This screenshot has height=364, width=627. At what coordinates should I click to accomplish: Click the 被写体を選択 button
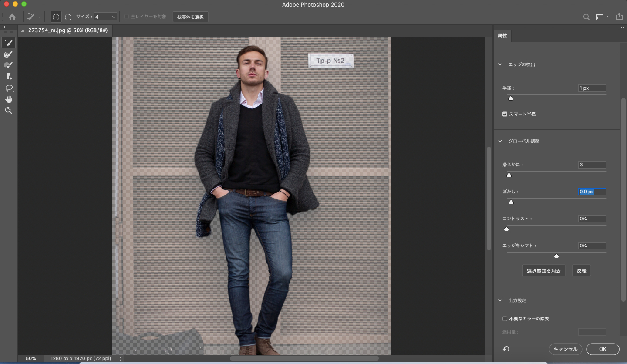click(x=190, y=17)
